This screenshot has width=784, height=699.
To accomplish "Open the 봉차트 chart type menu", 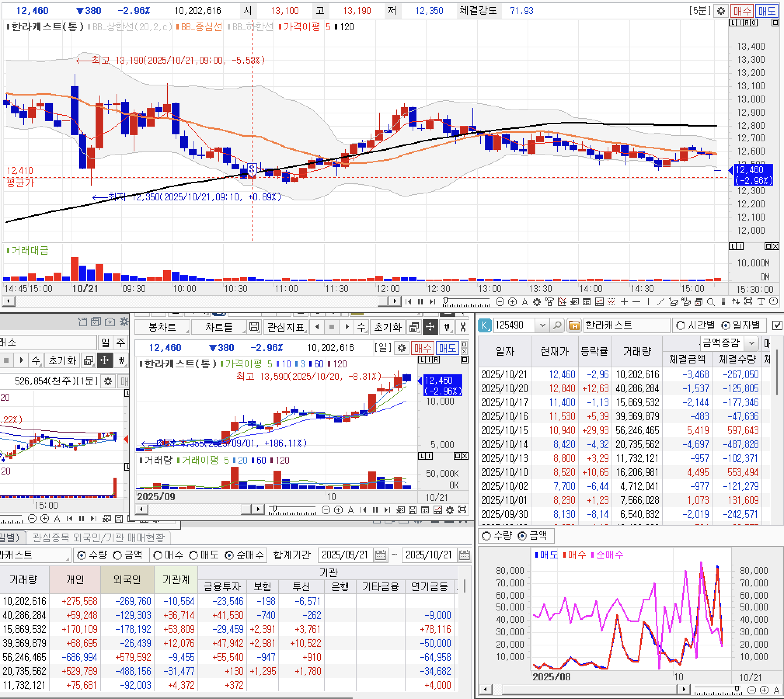I will 162,327.
